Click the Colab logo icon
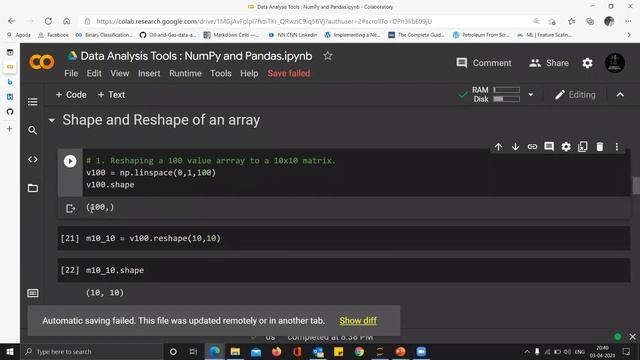 pos(41,62)
